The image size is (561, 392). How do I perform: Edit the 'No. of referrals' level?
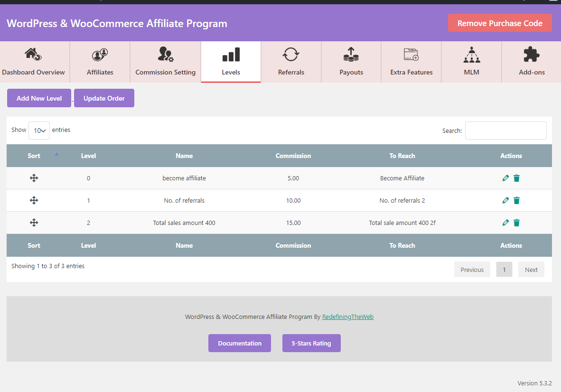point(505,200)
